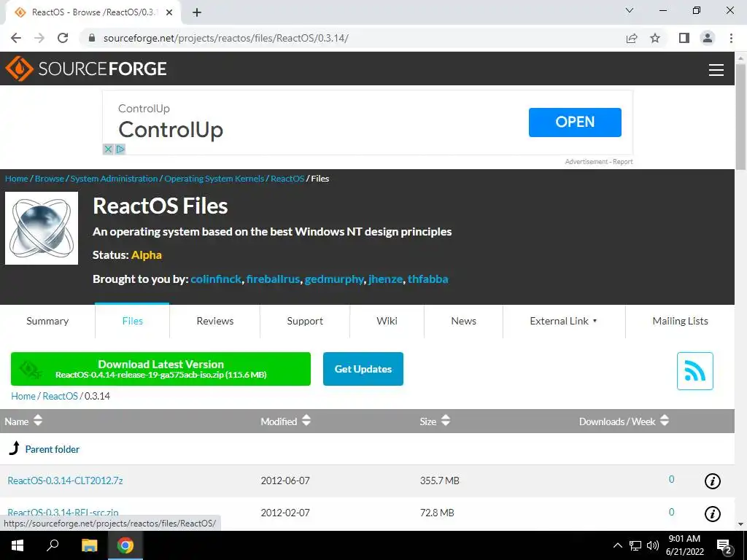
Task: Open notification center in the taskbar
Action: click(x=724, y=546)
